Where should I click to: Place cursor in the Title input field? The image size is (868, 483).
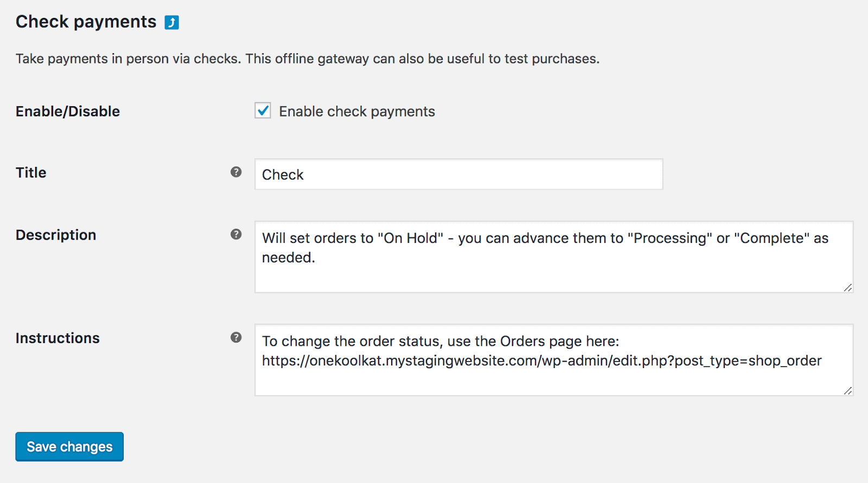pos(458,174)
